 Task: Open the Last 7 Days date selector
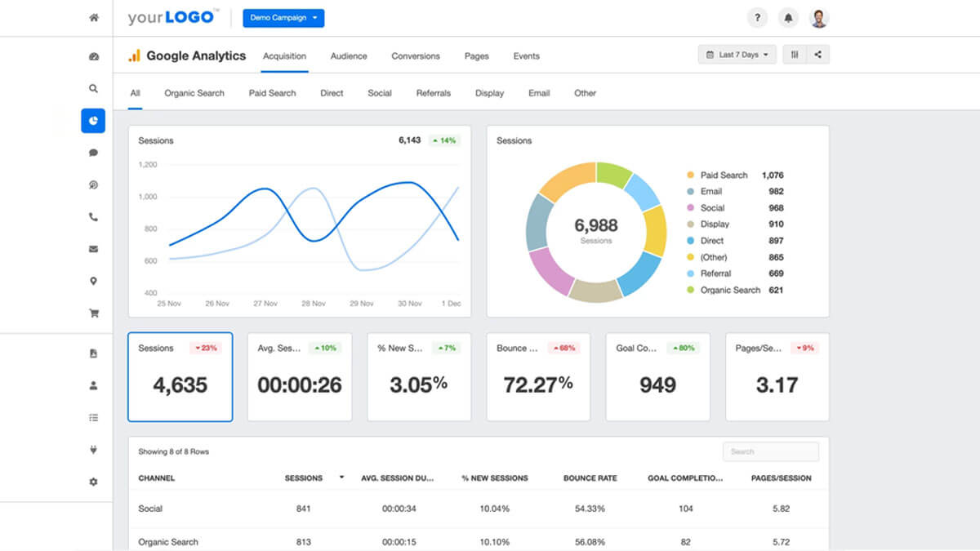point(735,54)
